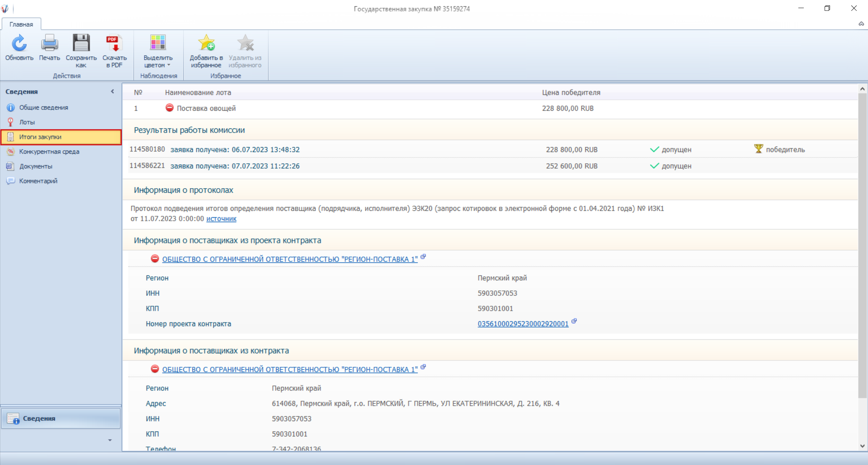
Task: Click the Конкурентная среда percent icon
Action: click(10, 152)
